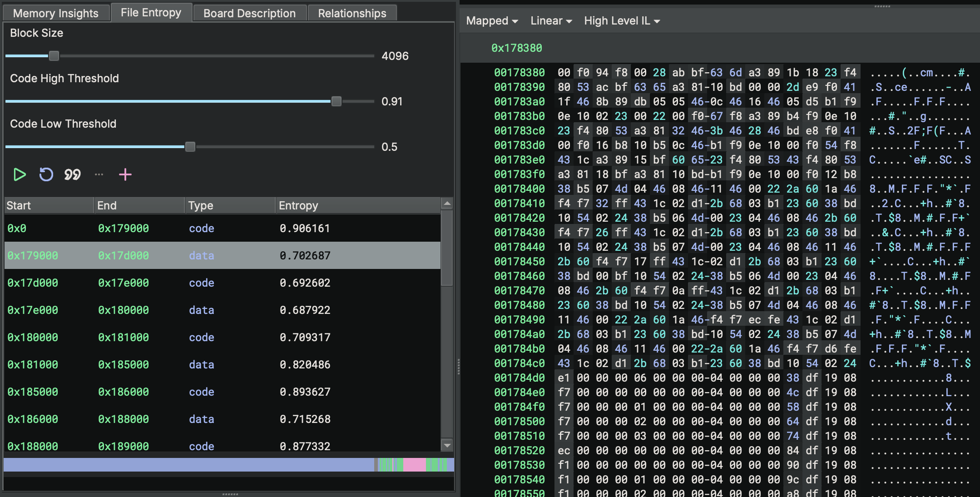Viewport: 980px width, 497px height.
Task: Click the blue region of entropy map bar
Action: (x=189, y=465)
